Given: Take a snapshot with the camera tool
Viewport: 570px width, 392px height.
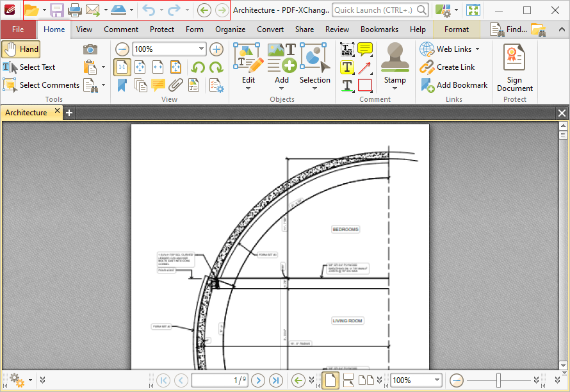Looking at the screenshot, I should pos(90,49).
